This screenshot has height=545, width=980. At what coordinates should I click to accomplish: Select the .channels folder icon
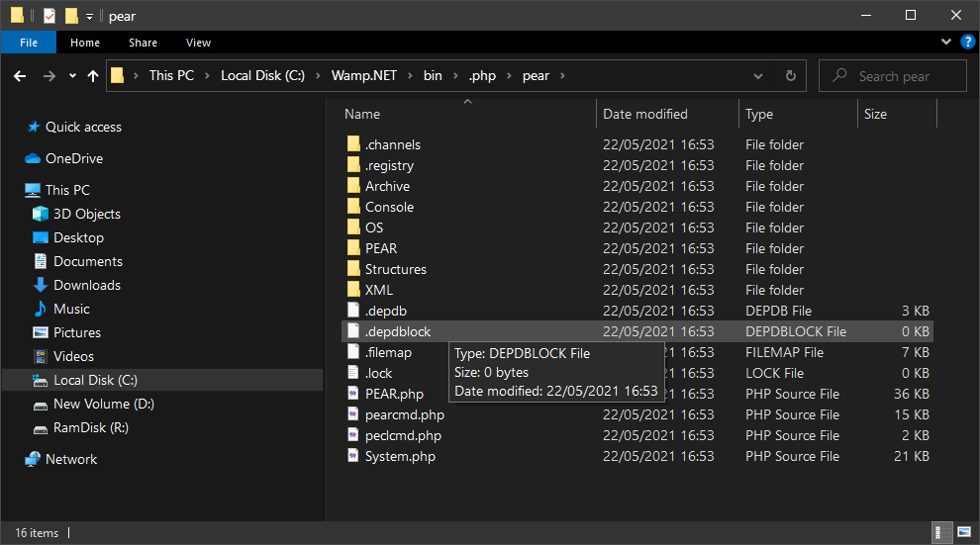click(x=353, y=144)
